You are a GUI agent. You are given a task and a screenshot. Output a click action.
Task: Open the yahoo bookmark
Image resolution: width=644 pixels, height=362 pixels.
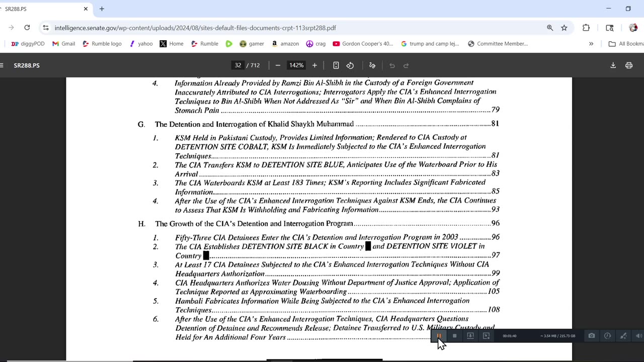[140, 44]
